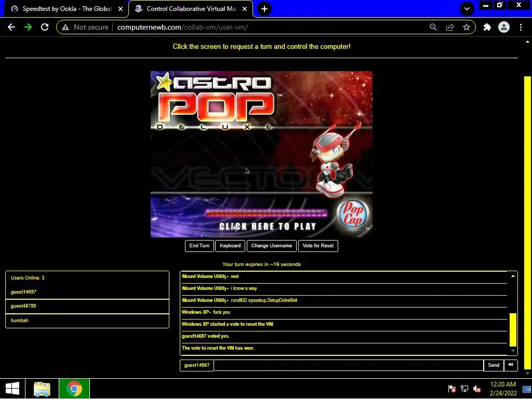Close the Control Collaborative Virtual Machine tab
The width and height of the screenshot is (532, 399).
tap(245, 9)
